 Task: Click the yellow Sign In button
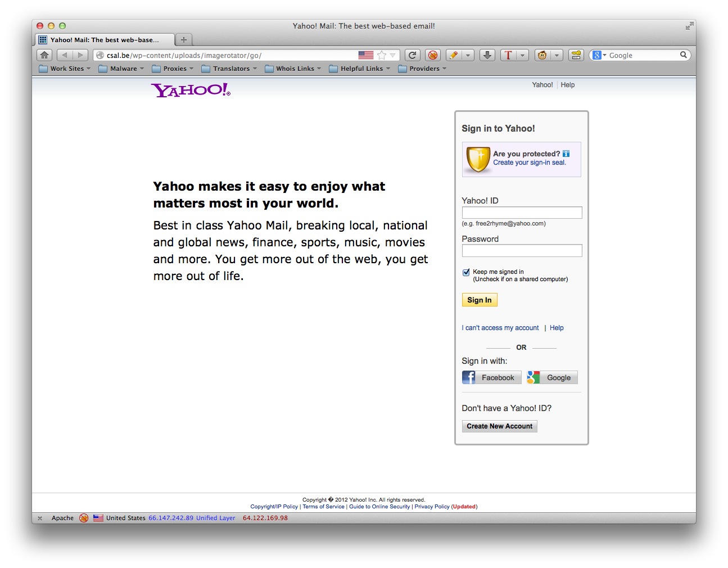(x=480, y=300)
